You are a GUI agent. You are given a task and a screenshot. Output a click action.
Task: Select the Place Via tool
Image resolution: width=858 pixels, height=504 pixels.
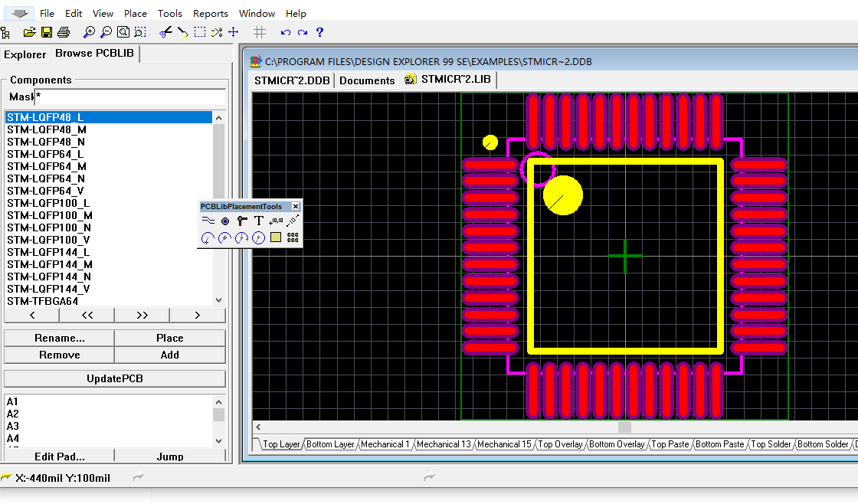point(242,221)
